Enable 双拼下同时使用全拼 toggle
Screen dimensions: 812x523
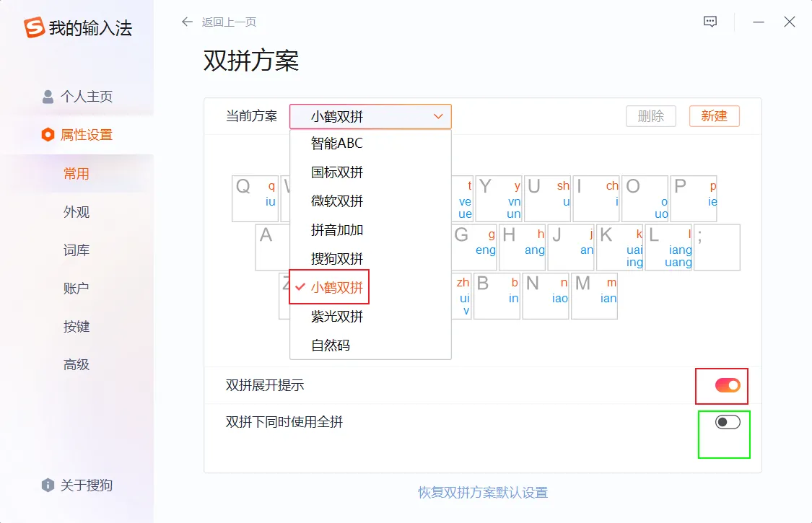(x=728, y=423)
